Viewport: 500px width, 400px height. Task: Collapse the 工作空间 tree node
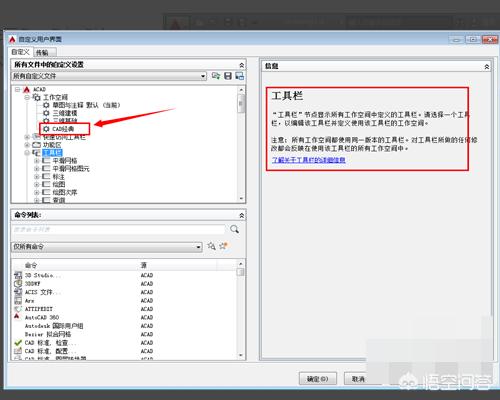[x=27, y=97]
